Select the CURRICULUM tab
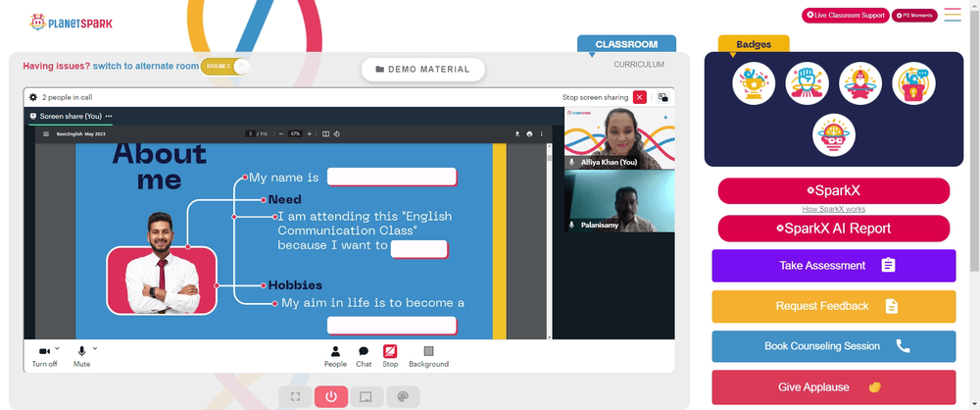The height and width of the screenshot is (410, 980). coord(639,65)
